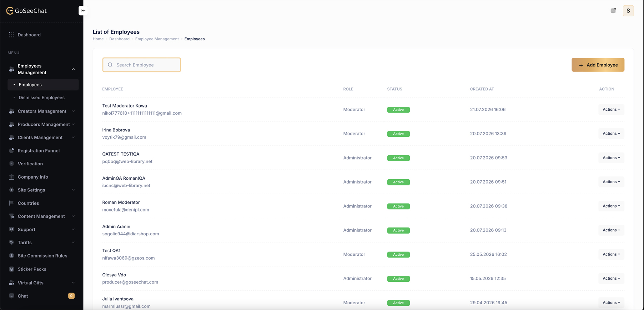Open the notifications icon in top bar
The height and width of the screenshot is (310, 644).
point(613,11)
